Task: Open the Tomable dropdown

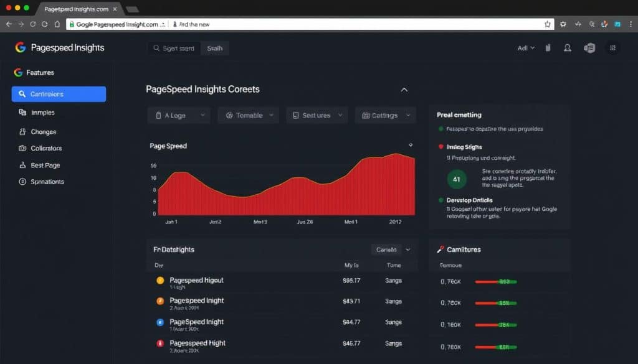Action: pyautogui.click(x=248, y=115)
